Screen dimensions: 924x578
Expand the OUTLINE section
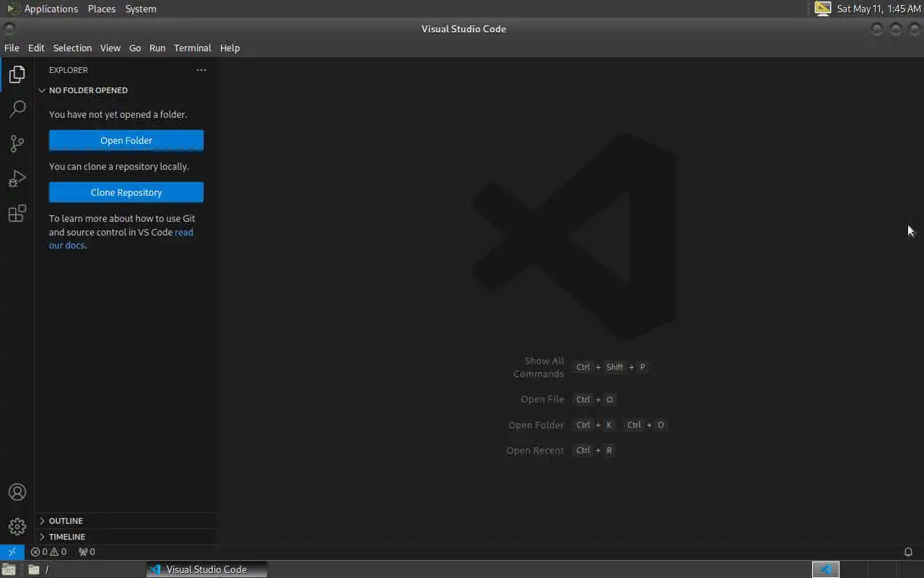[126, 521]
